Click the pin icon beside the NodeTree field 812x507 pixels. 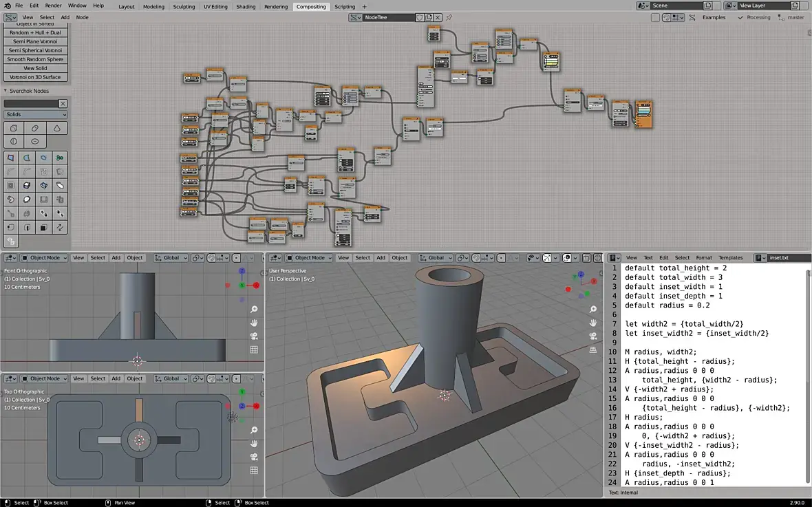[449, 17]
